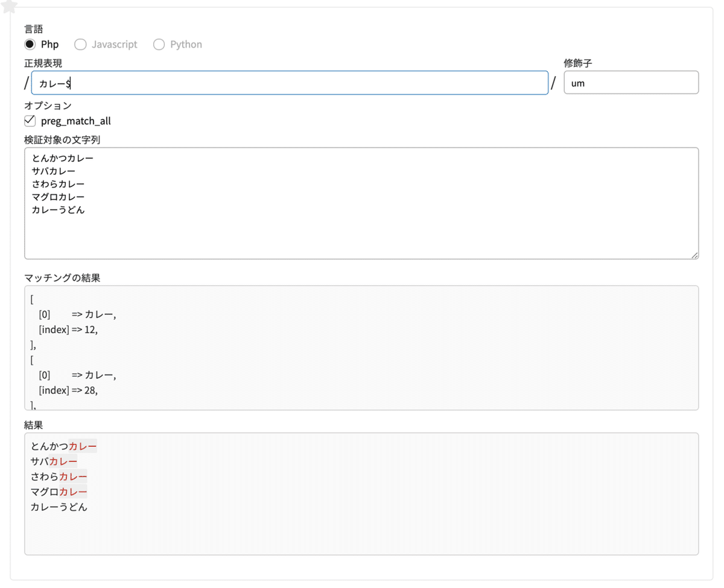The height and width of the screenshot is (588, 724).
Task: Click the マッチングの結果 label
Action: (x=62, y=278)
